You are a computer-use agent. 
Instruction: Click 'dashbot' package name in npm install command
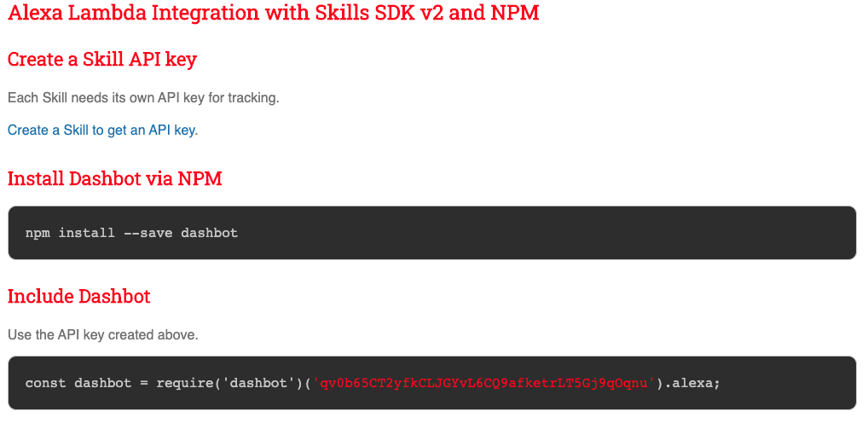[x=209, y=233]
